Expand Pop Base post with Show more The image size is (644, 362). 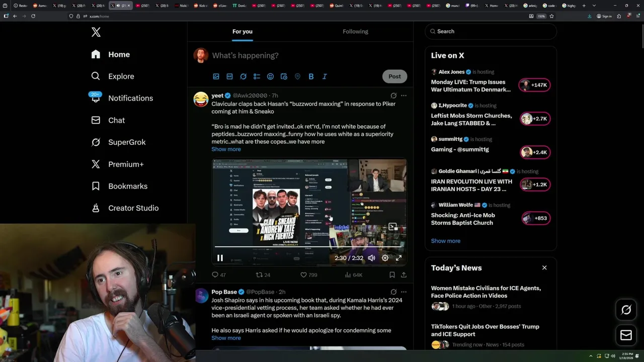click(226, 338)
